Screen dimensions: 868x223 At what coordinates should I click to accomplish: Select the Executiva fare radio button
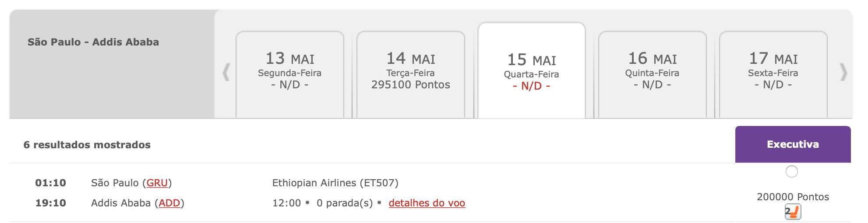pos(792,171)
